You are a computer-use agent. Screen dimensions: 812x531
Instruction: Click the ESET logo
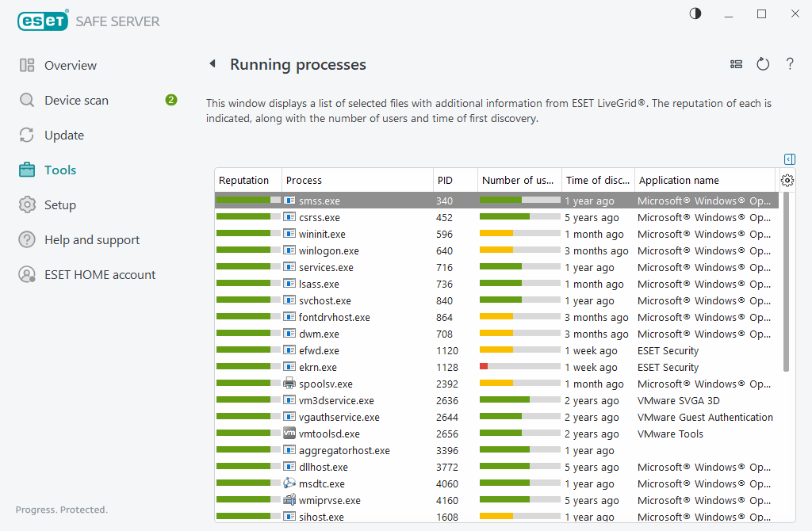(x=43, y=21)
